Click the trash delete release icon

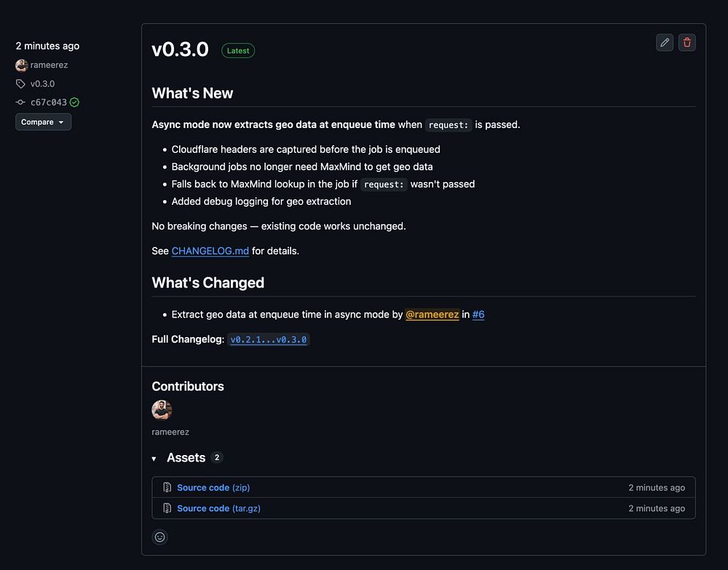coord(687,43)
